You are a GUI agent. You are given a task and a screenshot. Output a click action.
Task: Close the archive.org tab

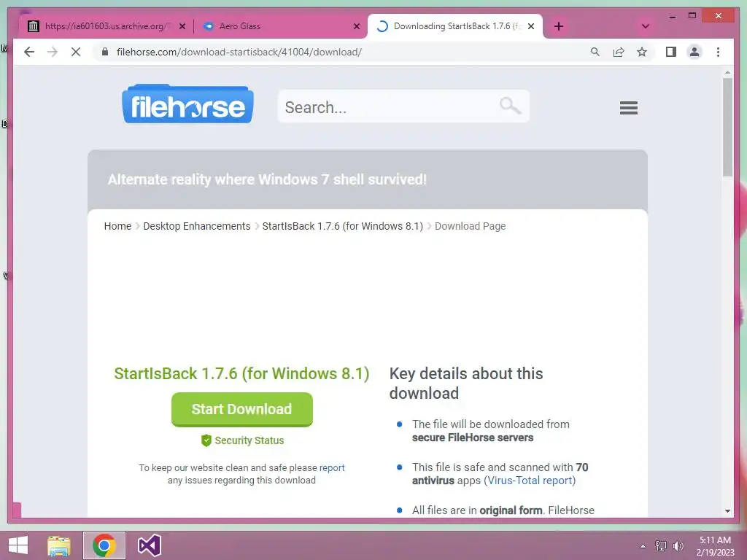pyautogui.click(x=182, y=26)
